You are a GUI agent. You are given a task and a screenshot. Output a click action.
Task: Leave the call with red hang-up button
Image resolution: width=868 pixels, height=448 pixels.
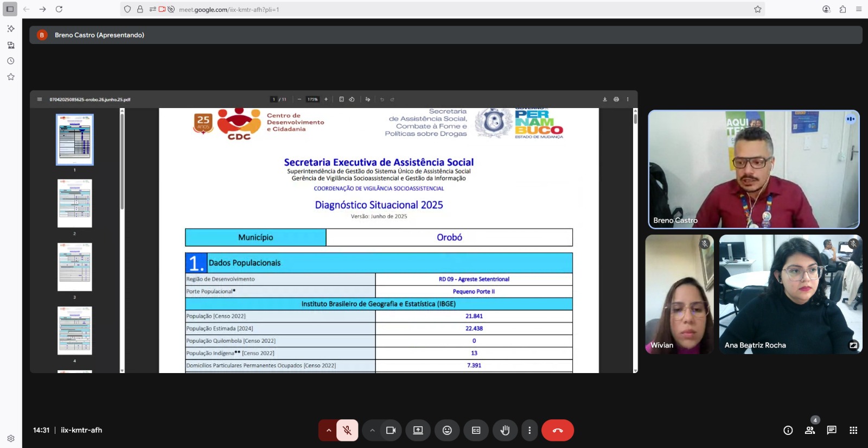557,430
